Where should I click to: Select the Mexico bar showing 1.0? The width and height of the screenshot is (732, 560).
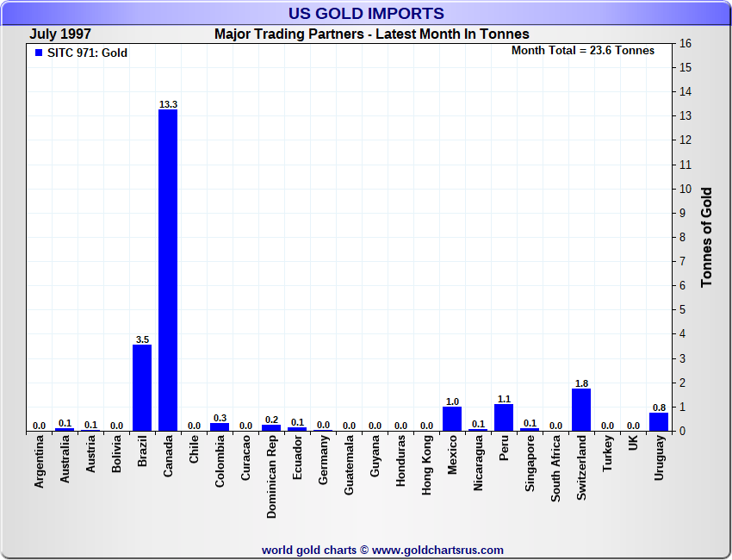[452, 419]
